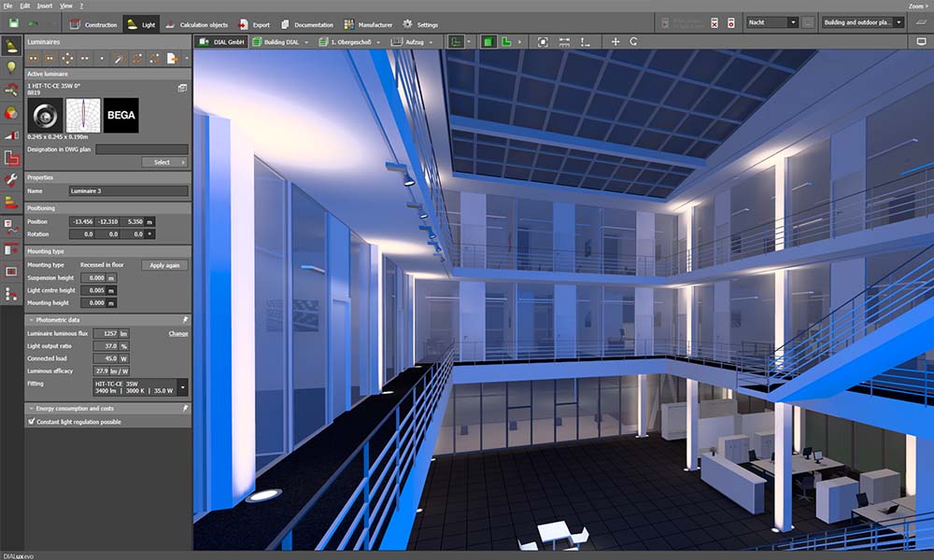Click the zoom-to-fit frame icon
Viewport: 934px width, 560px height.
point(544,42)
